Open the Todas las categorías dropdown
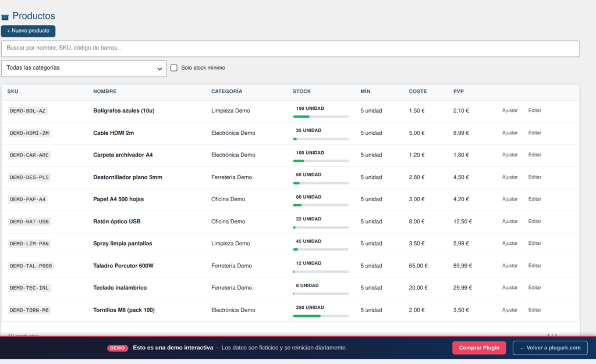Screen dimensions: 596x364 84,68
